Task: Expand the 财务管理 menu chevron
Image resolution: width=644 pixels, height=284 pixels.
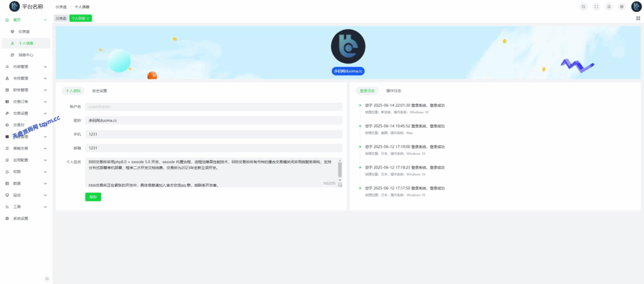Action: (x=45, y=89)
